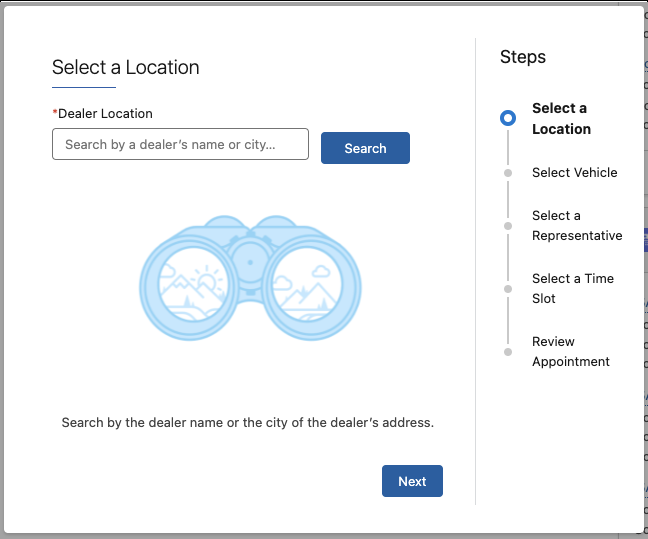Select the 'Select a Location' step
This screenshot has height=539, width=648.
pyautogui.click(x=561, y=119)
